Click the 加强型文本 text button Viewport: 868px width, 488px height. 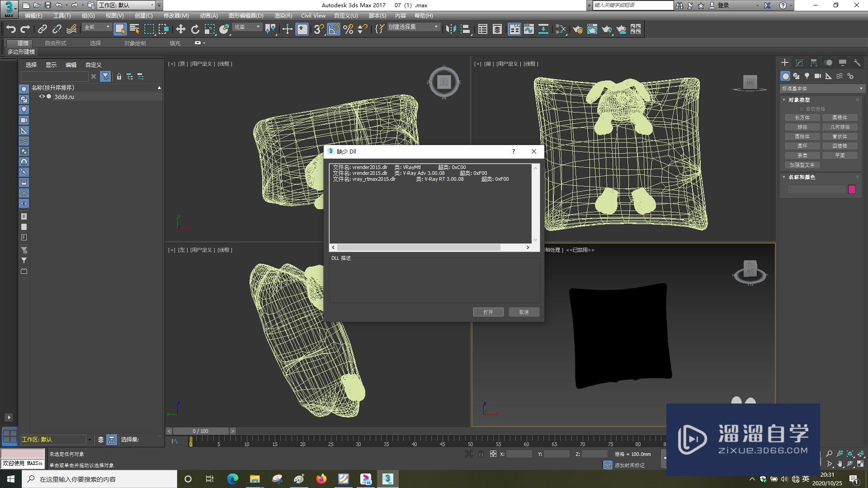[x=802, y=165]
